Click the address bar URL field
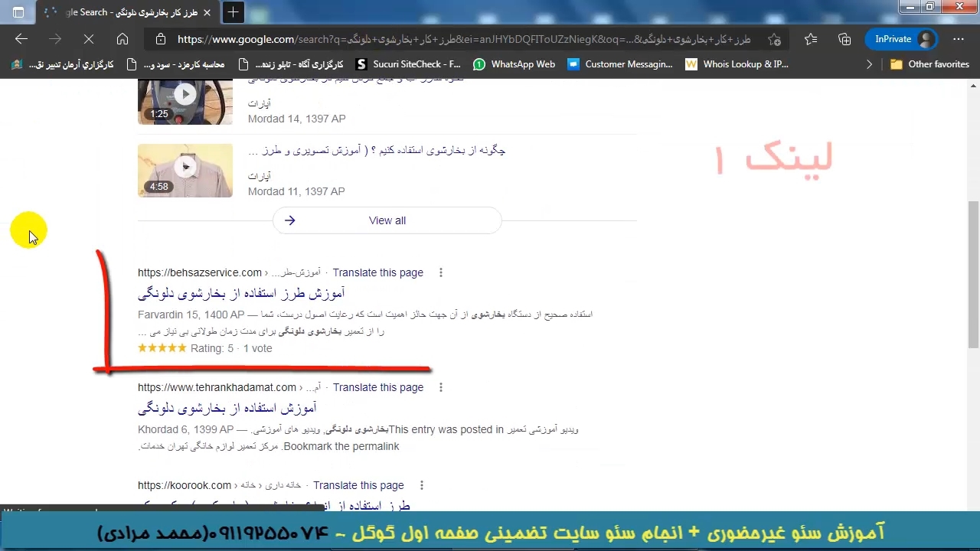The height and width of the screenshot is (551, 980). tap(459, 39)
